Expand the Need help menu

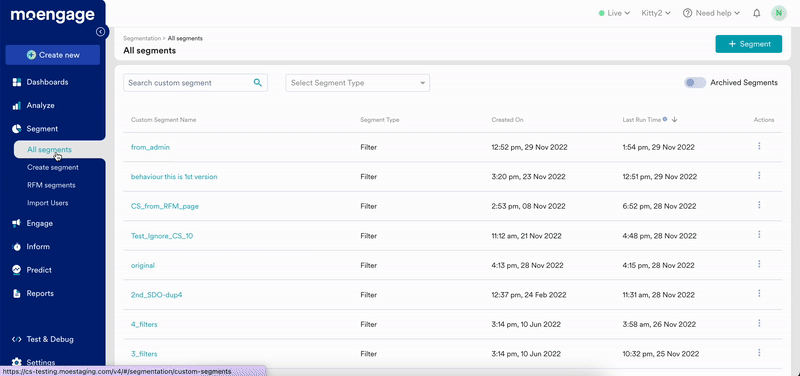[x=711, y=13]
